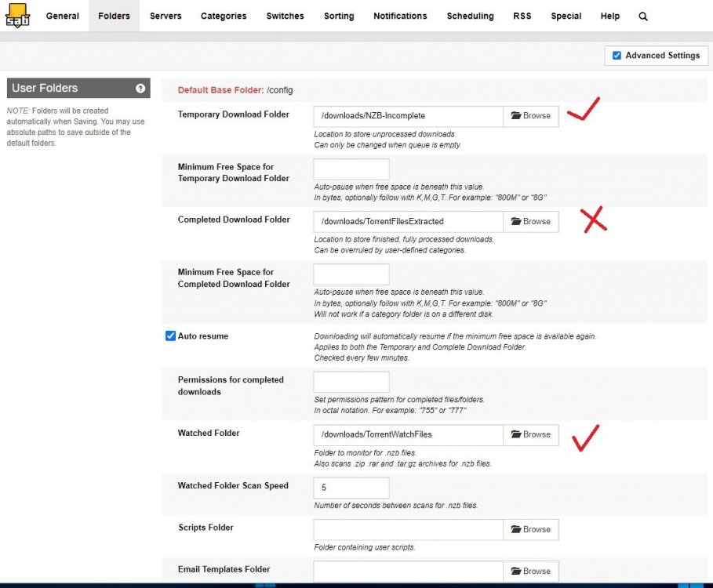Image resolution: width=713 pixels, height=588 pixels.
Task: Open the Special settings tab
Action: pyautogui.click(x=566, y=16)
